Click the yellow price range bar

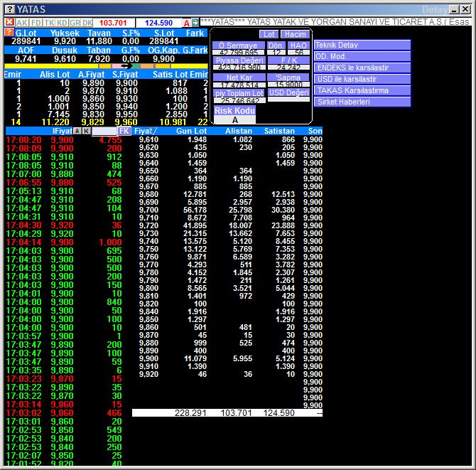coord(106,66)
